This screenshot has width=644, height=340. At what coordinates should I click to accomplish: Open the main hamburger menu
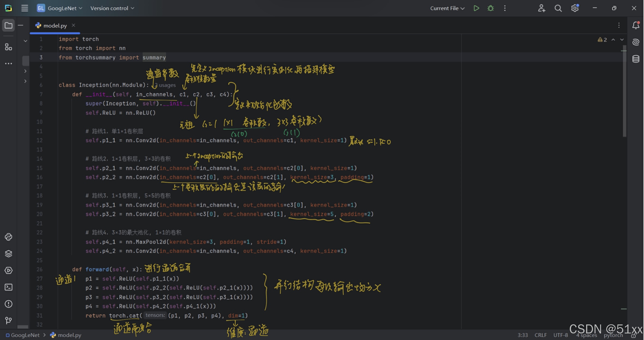[x=25, y=8]
